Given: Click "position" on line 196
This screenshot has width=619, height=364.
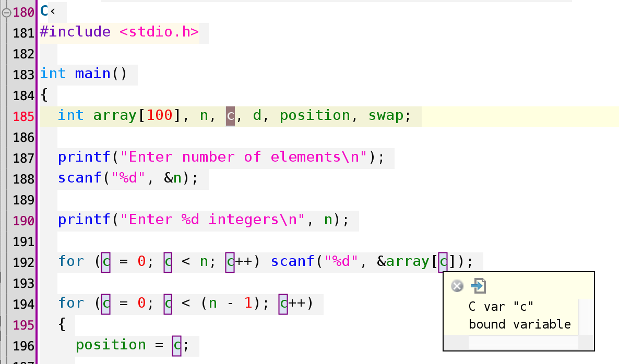Looking at the screenshot, I should [111, 345].
